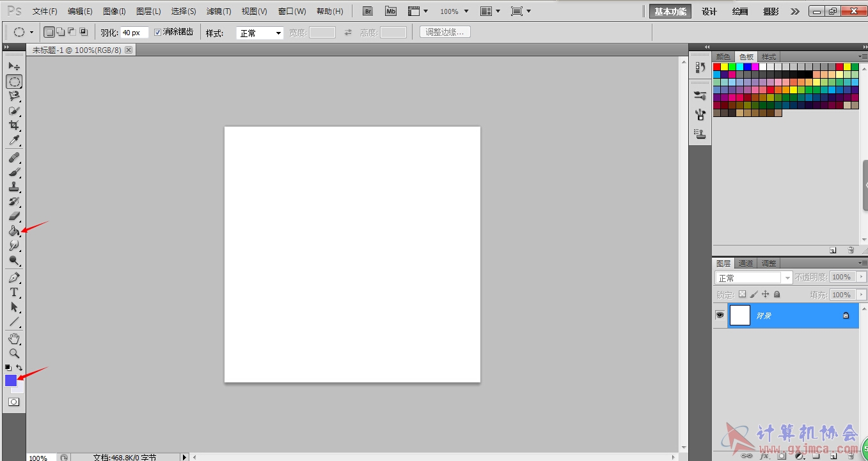868x461 pixels.
Task: Pick the Horizontal Type tool
Action: pyautogui.click(x=14, y=292)
